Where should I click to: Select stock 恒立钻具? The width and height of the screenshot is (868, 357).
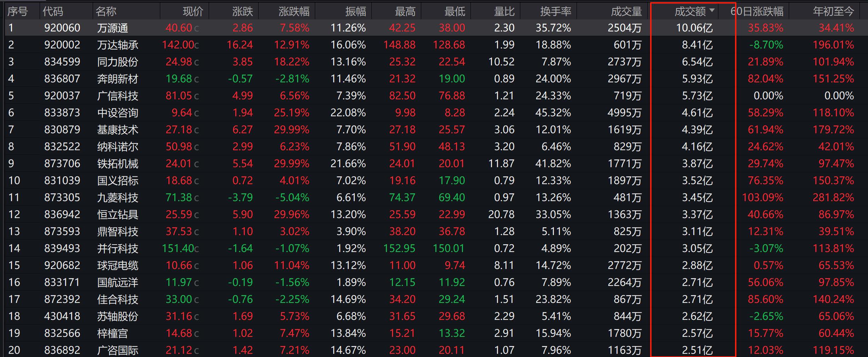pyautogui.click(x=118, y=215)
